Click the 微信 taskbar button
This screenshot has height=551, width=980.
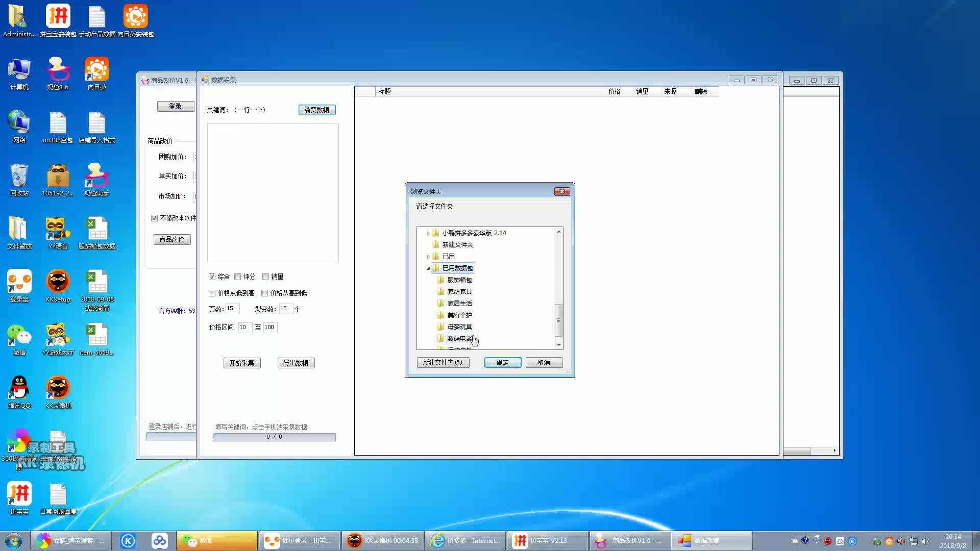tap(217, 541)
